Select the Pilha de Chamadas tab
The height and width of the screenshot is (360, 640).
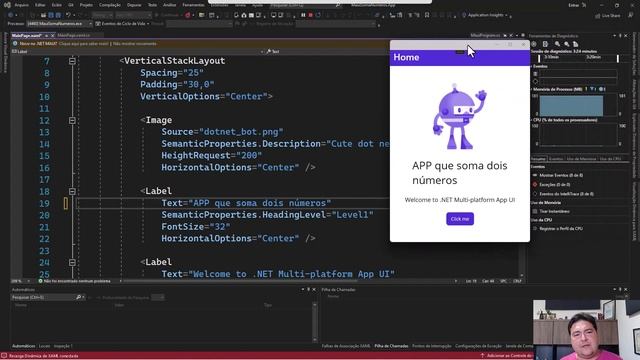click(391, 346)
